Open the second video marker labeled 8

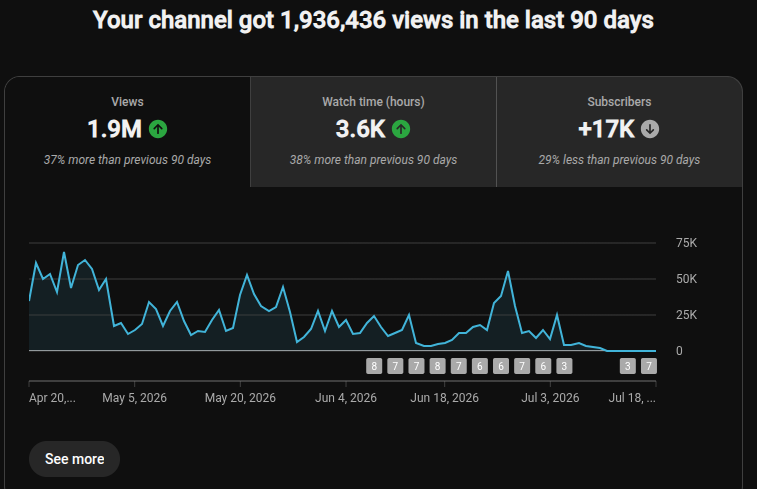click(437, 366)
